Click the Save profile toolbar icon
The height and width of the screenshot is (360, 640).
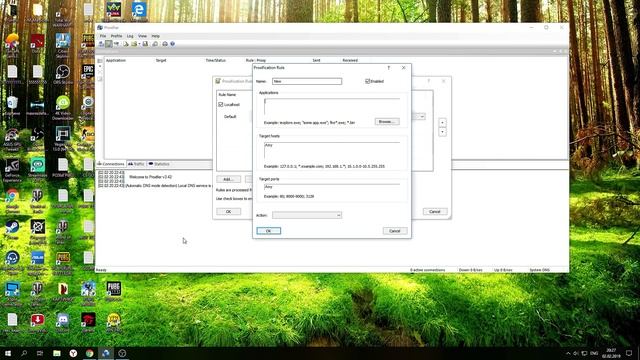[x=145, y=44]
